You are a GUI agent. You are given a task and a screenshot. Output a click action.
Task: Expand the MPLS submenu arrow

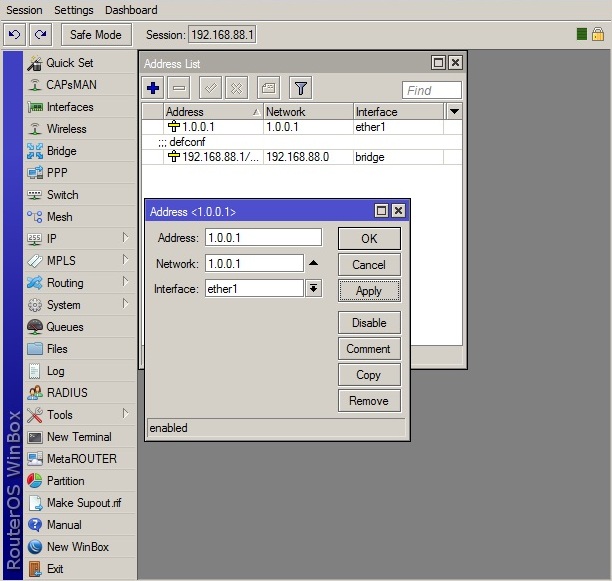point(125,259)
